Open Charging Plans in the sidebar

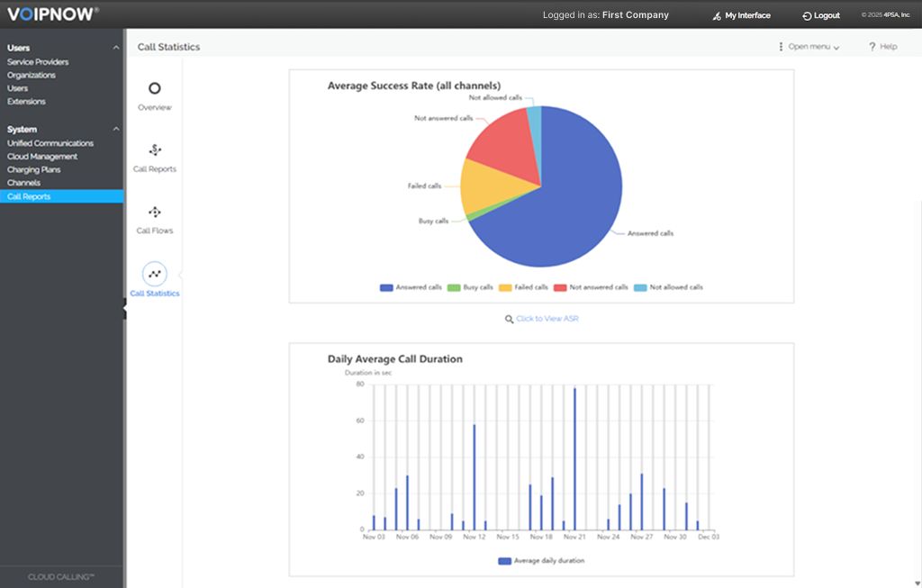click(x=33, y=170)
